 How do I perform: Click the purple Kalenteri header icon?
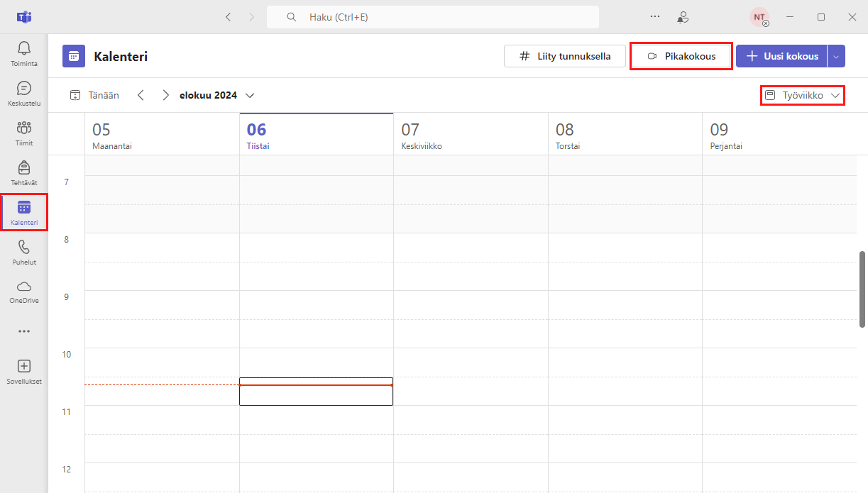coord(74,56)
